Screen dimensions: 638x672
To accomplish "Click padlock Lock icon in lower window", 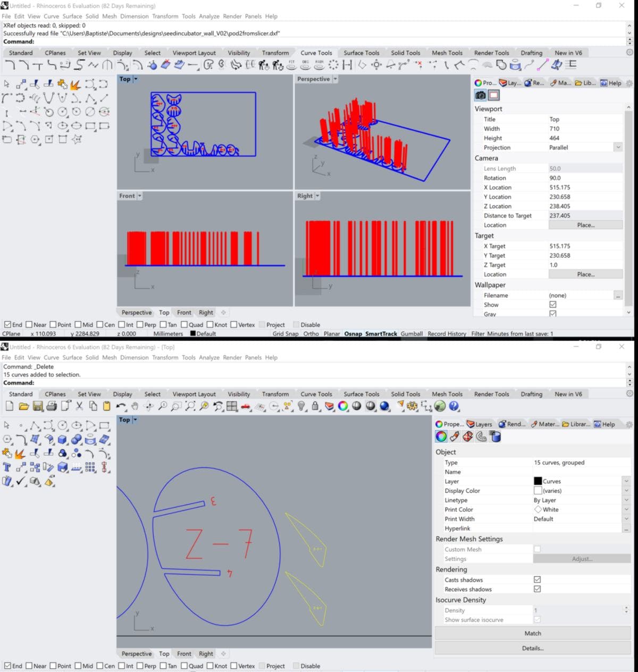I will (315, 406).
